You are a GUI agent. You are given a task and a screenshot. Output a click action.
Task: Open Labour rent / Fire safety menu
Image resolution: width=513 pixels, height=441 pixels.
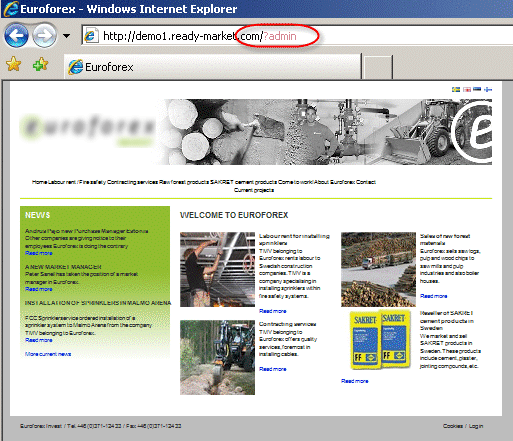pyautogui.click(x=77, y=182)
